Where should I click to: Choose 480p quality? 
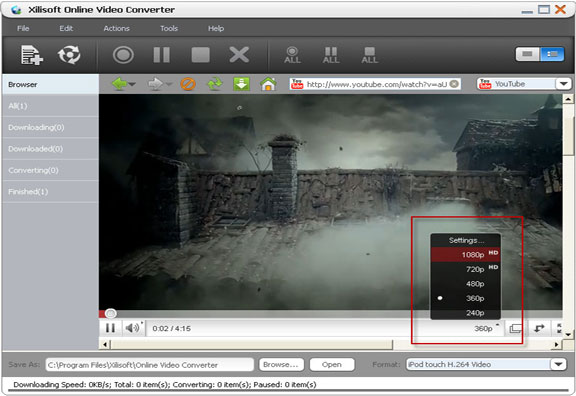point(465,284)
